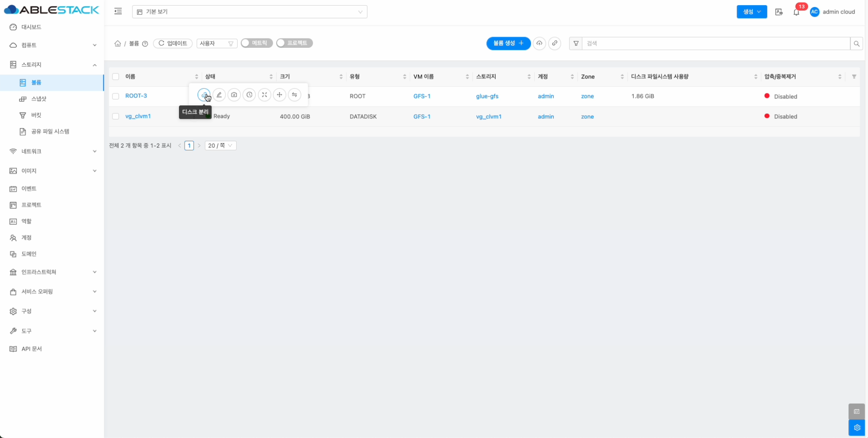
Task: Open the 사용자 filter dropdown
Action: 217,43
